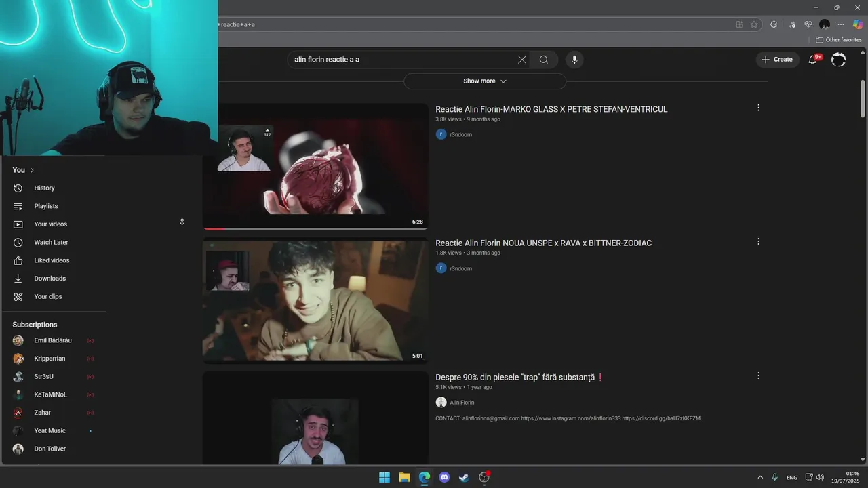Click the ZODIAC reaction video thumbnail

(315, 300)
